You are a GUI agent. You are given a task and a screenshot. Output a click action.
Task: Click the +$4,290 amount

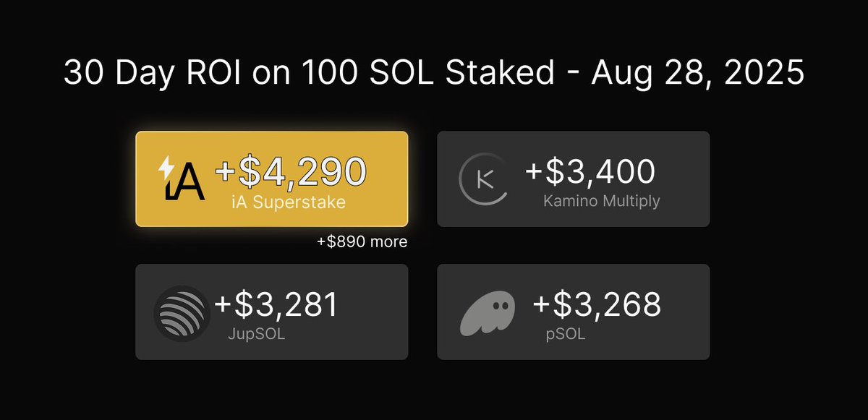tap(290, 171)
